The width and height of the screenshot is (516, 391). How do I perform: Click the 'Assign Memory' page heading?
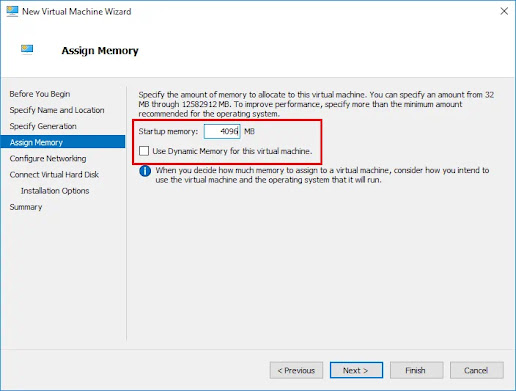pyautogui.click(x=100, y=51)
